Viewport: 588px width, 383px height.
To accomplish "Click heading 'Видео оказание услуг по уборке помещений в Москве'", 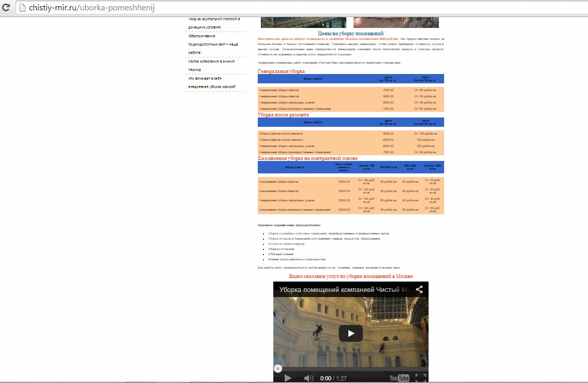I will [350, 276].
